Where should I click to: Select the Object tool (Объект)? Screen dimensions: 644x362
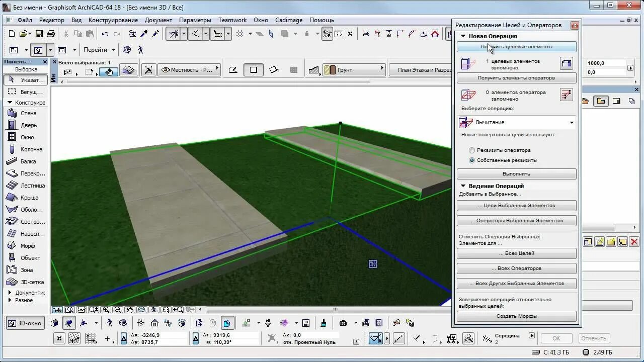[26, 258]
